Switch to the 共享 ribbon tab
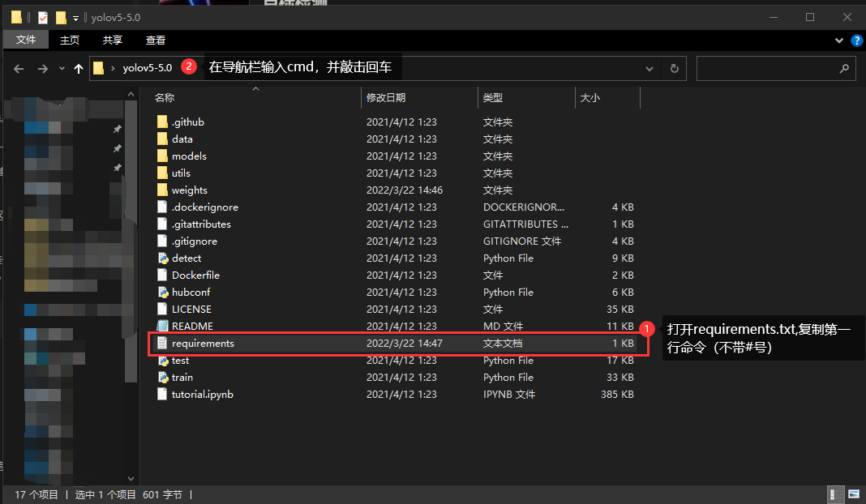This screenshot has height=504, width=866. pos(112,41)
